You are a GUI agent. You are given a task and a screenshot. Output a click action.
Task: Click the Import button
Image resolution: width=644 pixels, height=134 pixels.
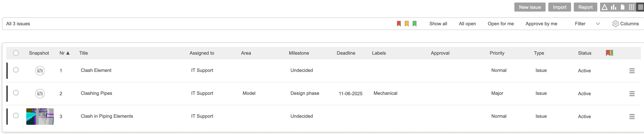(559, 7)
